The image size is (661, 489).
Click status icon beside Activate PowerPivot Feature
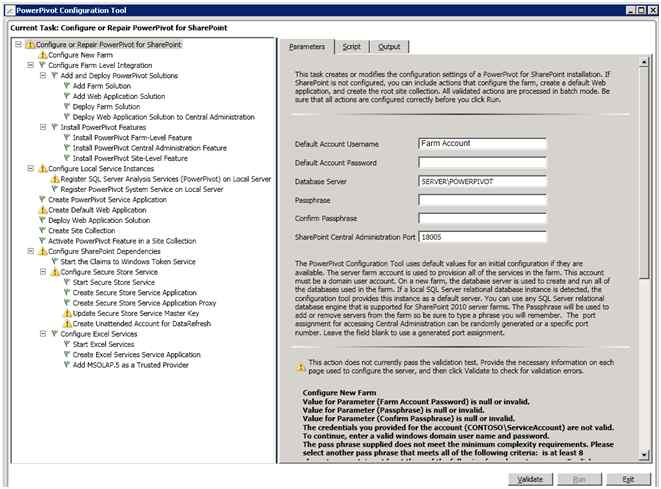tap(42, 241)
